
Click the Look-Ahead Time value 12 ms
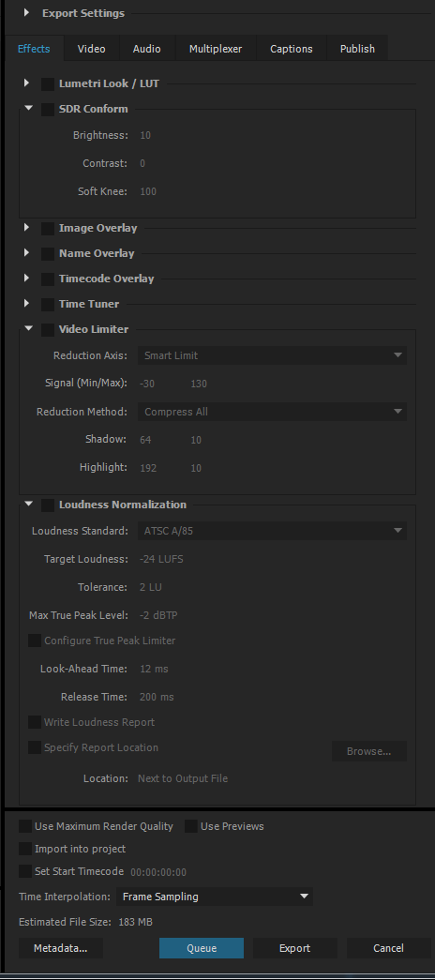tap(154, 669)
